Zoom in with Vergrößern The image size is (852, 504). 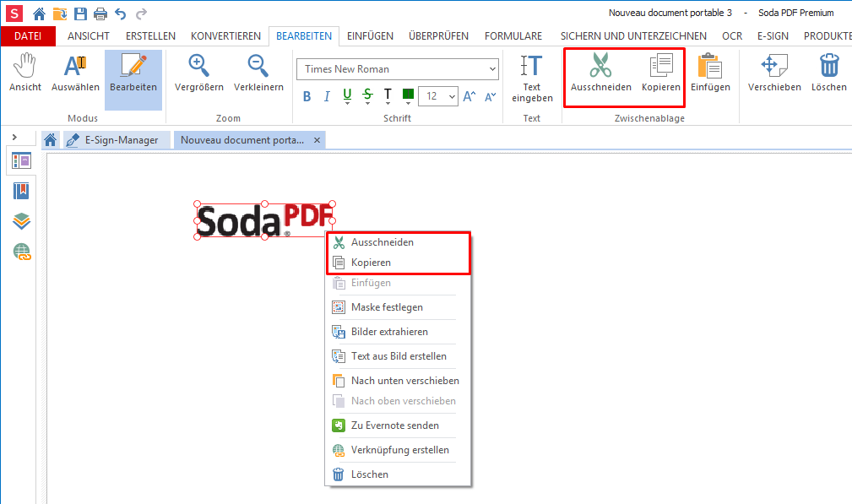tap(199, 73)
